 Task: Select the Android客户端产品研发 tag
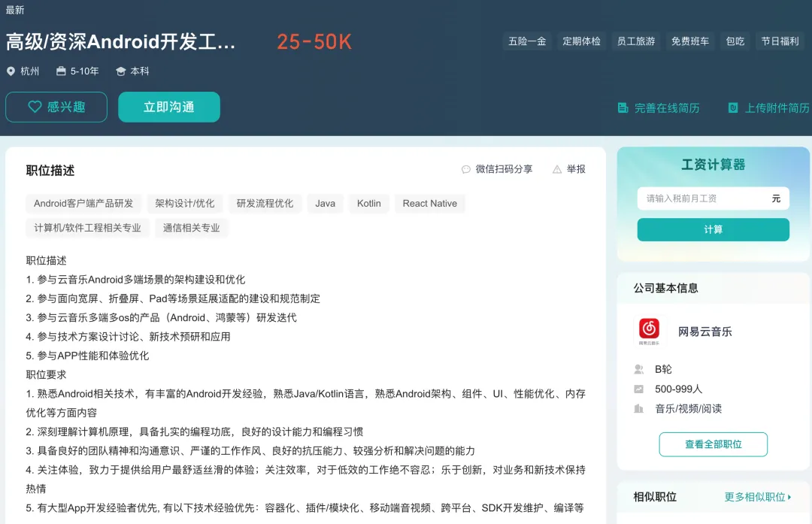[x=83, y=204]
